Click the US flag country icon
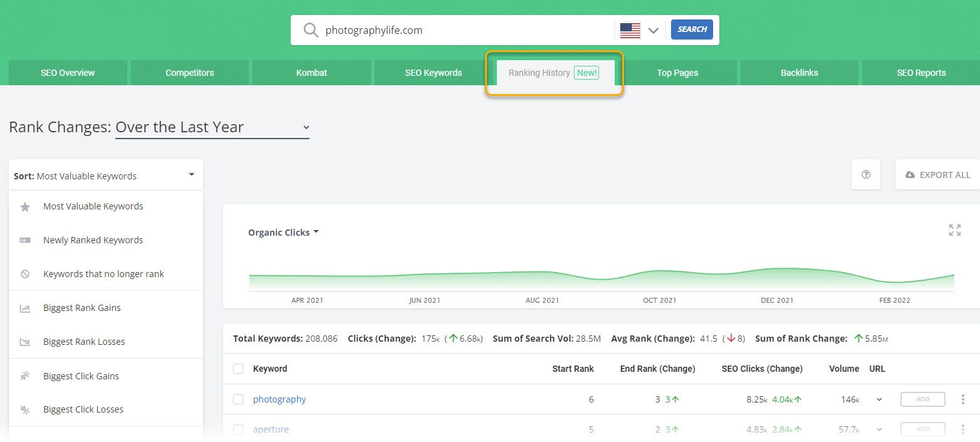 pyautogui.click(x=630, y=30)
